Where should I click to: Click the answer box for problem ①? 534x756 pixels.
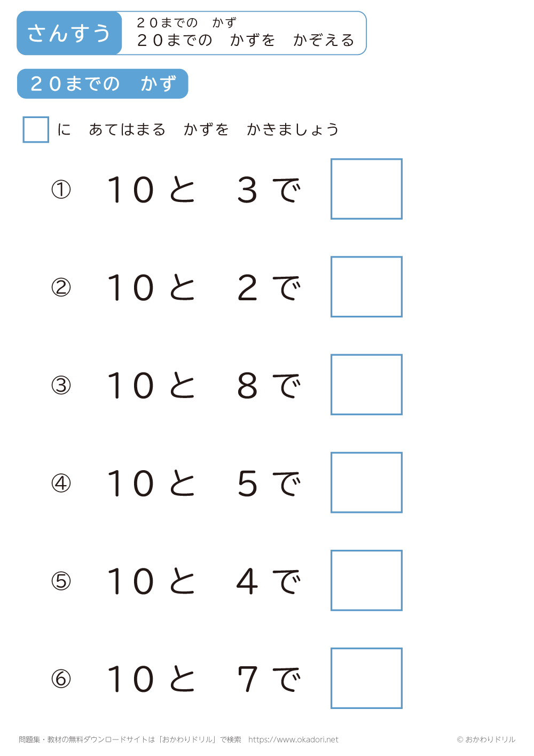366,189
